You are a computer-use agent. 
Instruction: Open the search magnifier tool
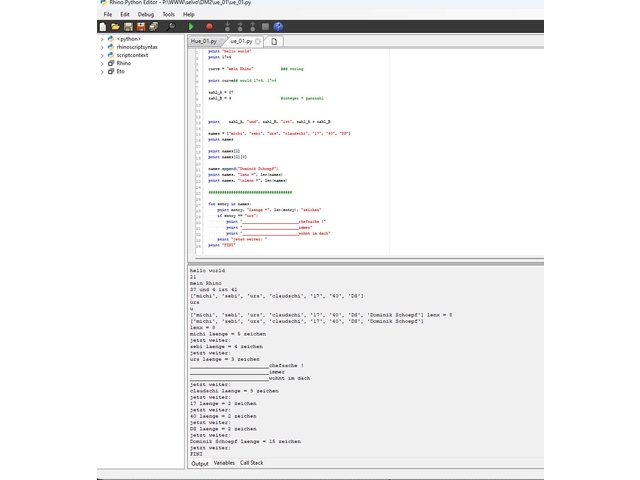171,27
